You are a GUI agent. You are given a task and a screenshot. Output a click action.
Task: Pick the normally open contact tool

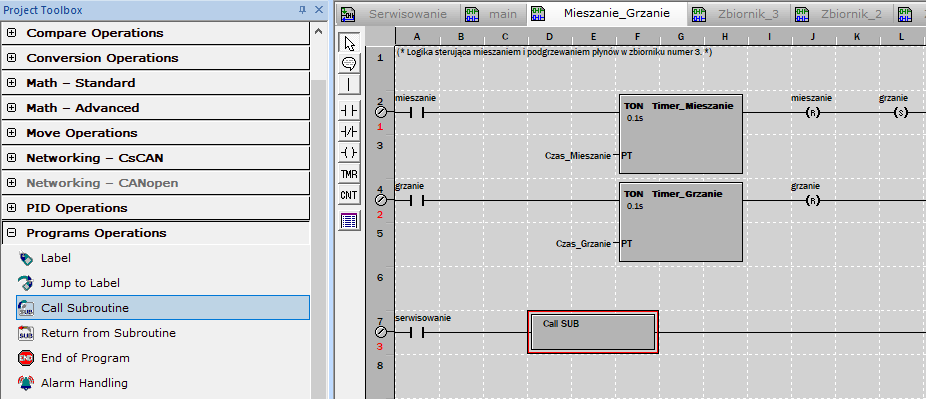pyautogui.click(x=350, y=110)
